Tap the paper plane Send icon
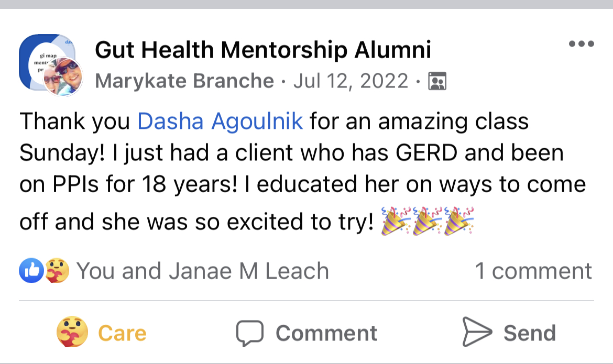 [477, 332]
